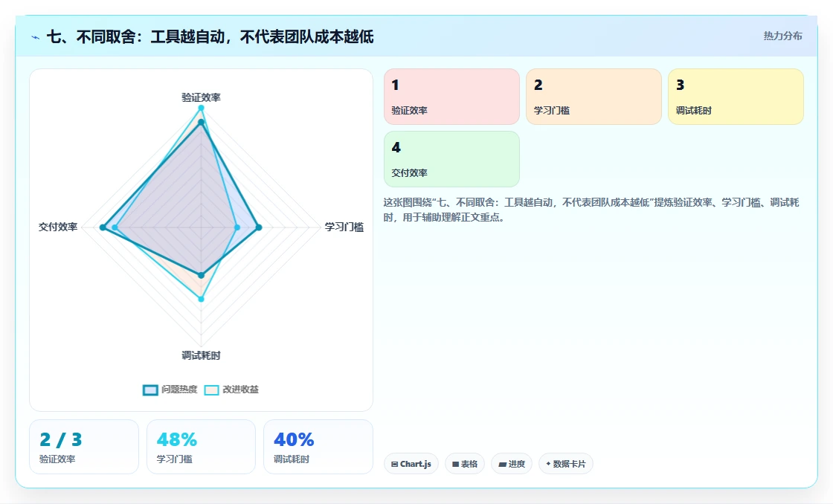Click the 2 / 3 验证效率 stat card

pyautogui.click(x=84, y=447)
